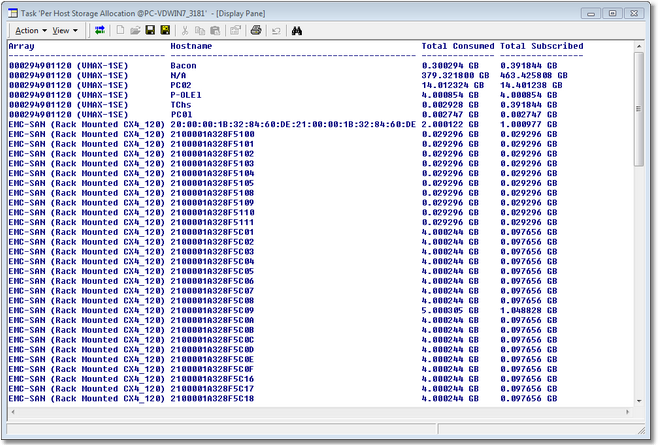The height and width of the screenshot is (447, 658).
Task: Click the window resize grip corner
Action: [642, 430]
